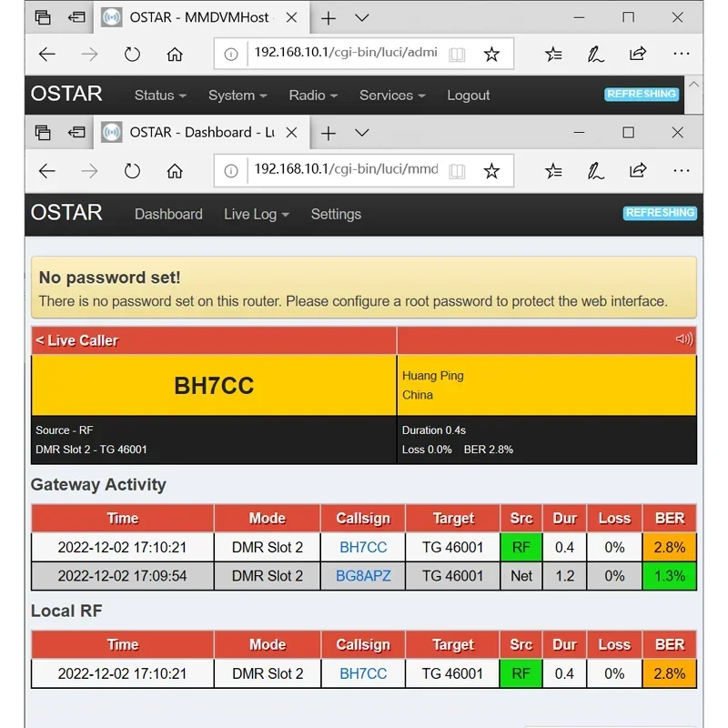Viewport: 728px width, 728px height.
Task: Click REFRESHING badge in MMDVMHost window
Action: pyautogui.click(x=642, y=95)
